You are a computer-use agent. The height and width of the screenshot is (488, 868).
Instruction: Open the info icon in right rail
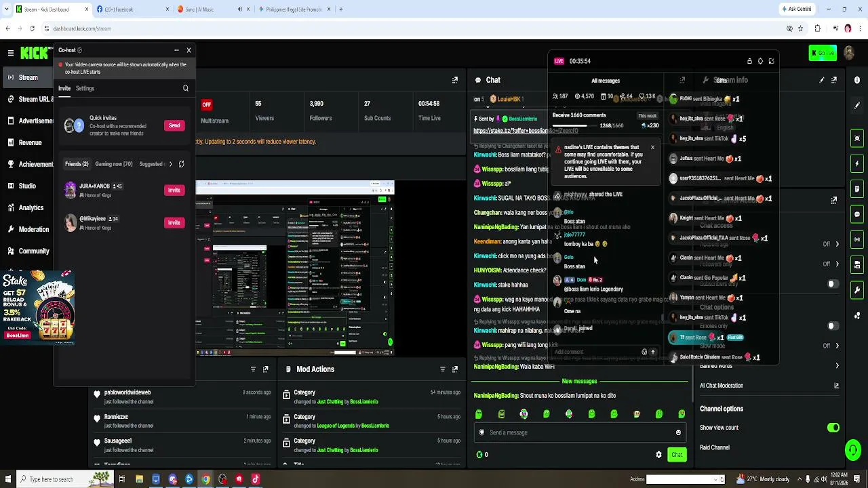coord(857,80)
